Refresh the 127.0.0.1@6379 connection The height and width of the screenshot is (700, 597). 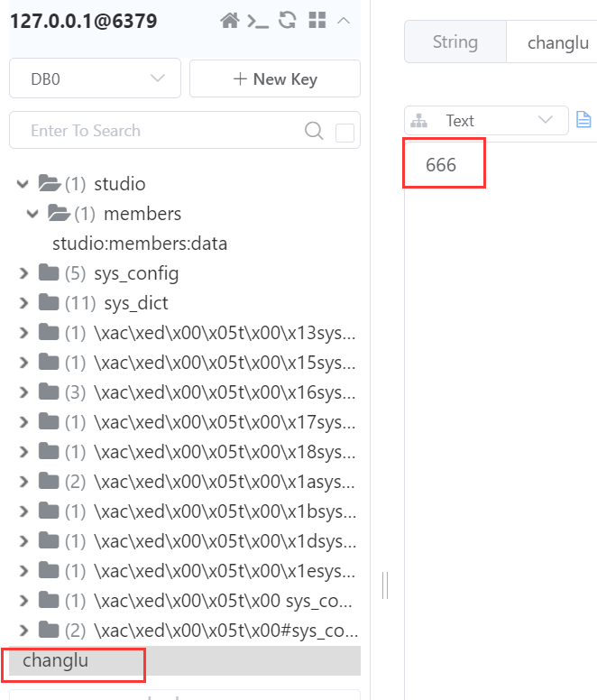pyautogui.click(x=288, y=21)
